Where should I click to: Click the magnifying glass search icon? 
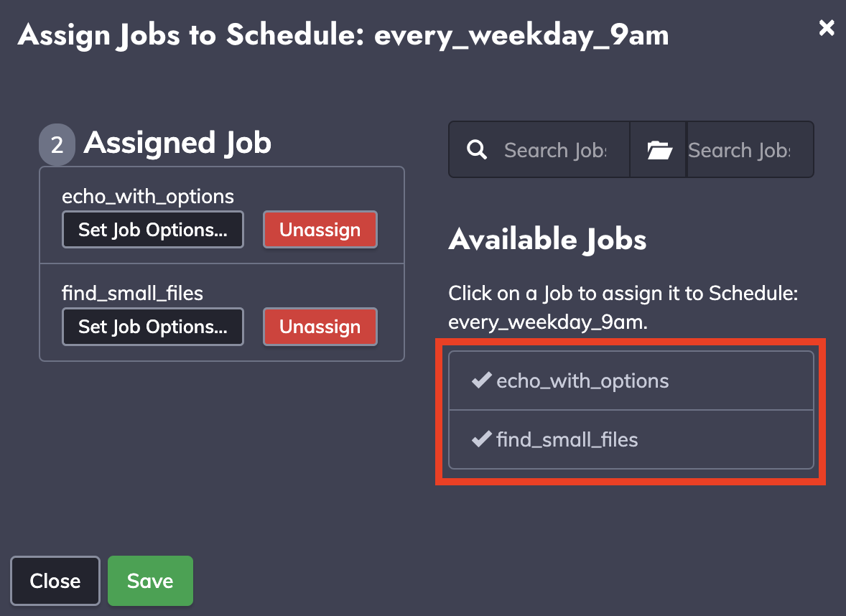point(476,149)
